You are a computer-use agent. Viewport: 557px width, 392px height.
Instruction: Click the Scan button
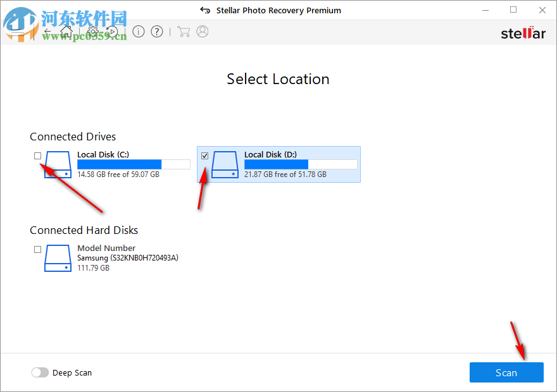tap(506, 372)
